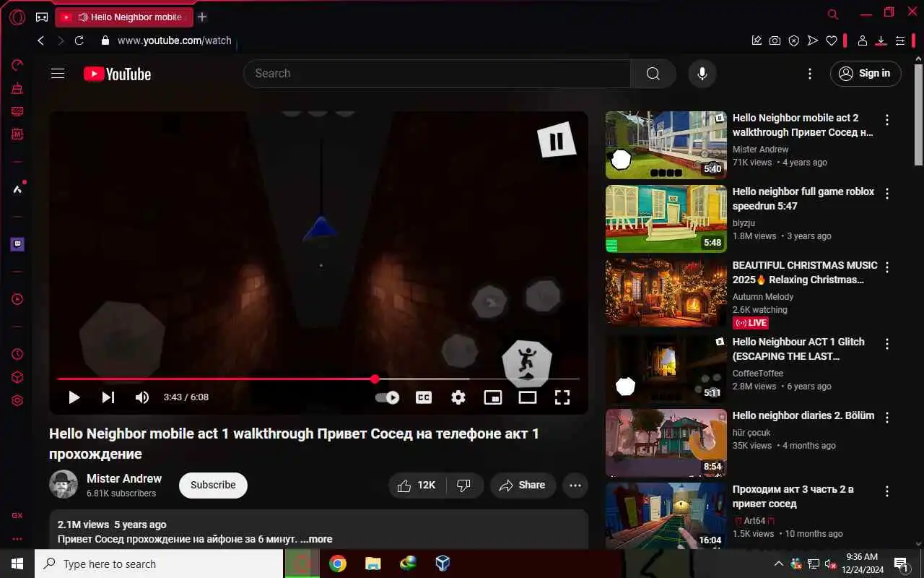Seek video using red progress bar
924x578 pixels.
(318, 379)
